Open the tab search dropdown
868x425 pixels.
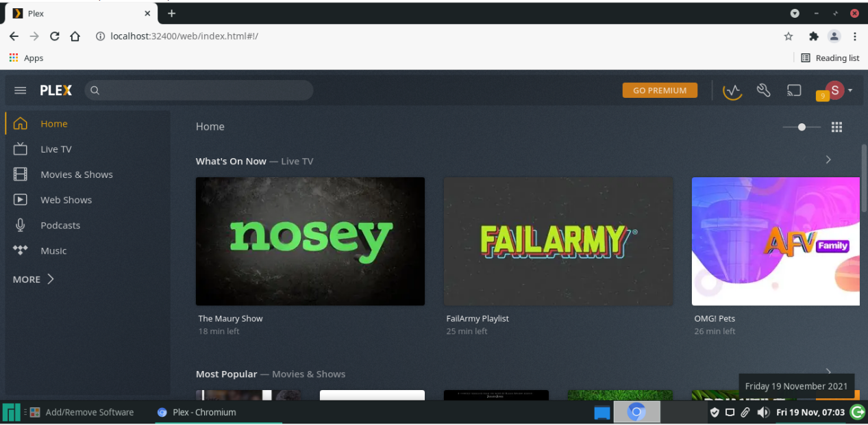click(x=795, y=13)
